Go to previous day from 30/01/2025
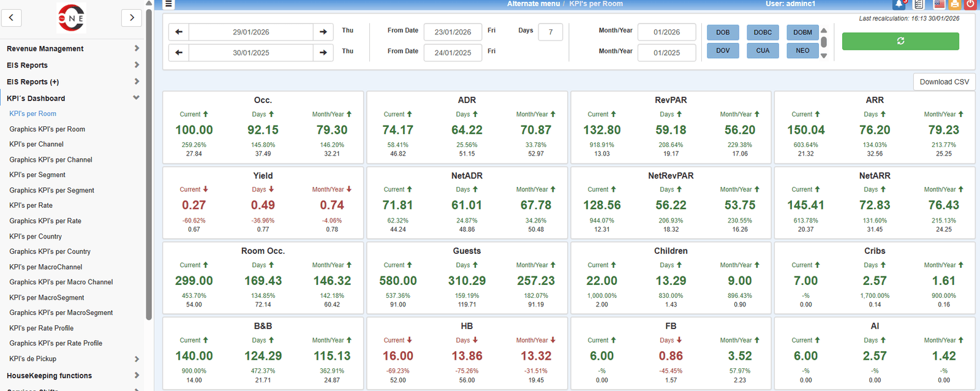Image resolution: width=980 pixels, height=391 pixels. click(x=179, y=53)
